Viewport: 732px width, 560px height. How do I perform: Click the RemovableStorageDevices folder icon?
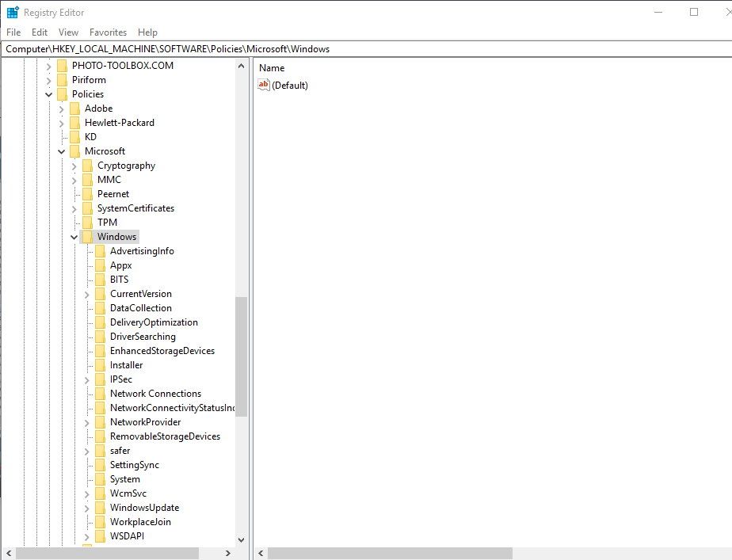click(100, 436)
